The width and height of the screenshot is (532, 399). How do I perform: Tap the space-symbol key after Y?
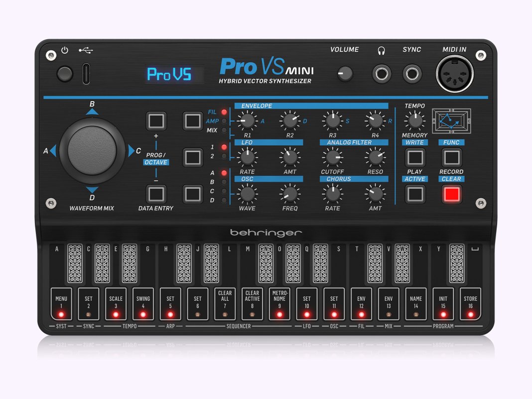tap(475, 264)
